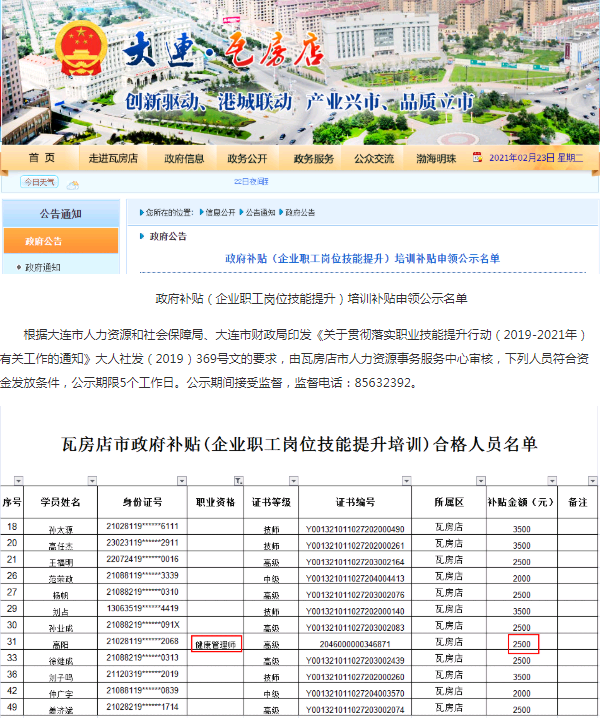
Task: Select 政务公开 in the navigation bar
Action: 247,158
